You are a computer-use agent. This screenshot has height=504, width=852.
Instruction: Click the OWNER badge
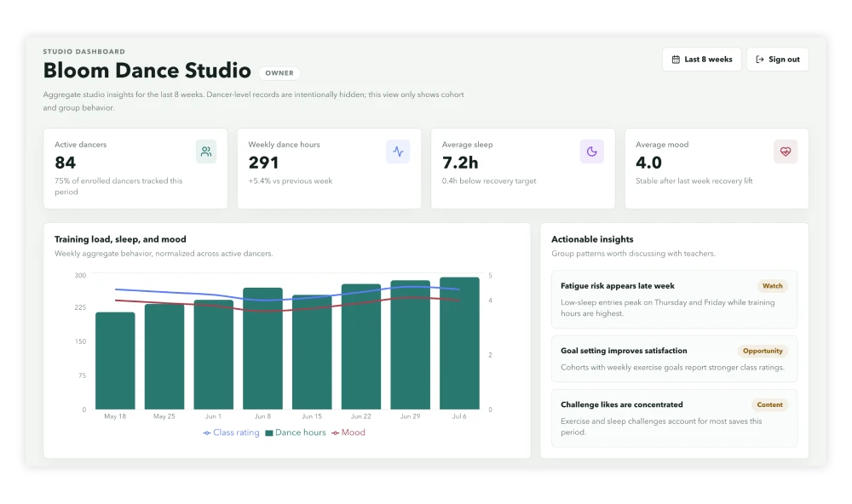pos(279,72)
